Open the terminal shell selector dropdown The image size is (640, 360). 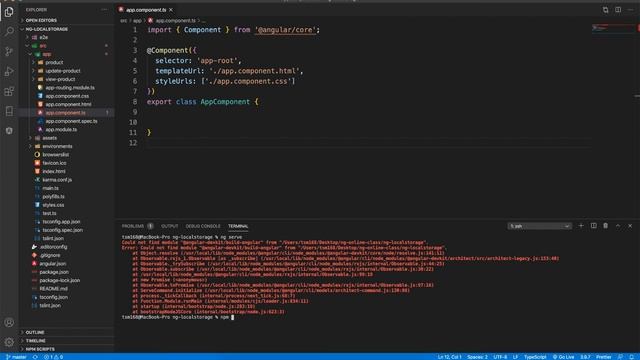click(x=539, y=226)
